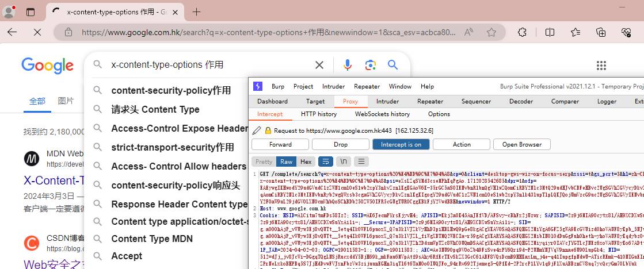This screenshot has width=644, height=269.
Task: Open Browser essentials heart icon
Action: pyautogui.click(x=626, y=32)
